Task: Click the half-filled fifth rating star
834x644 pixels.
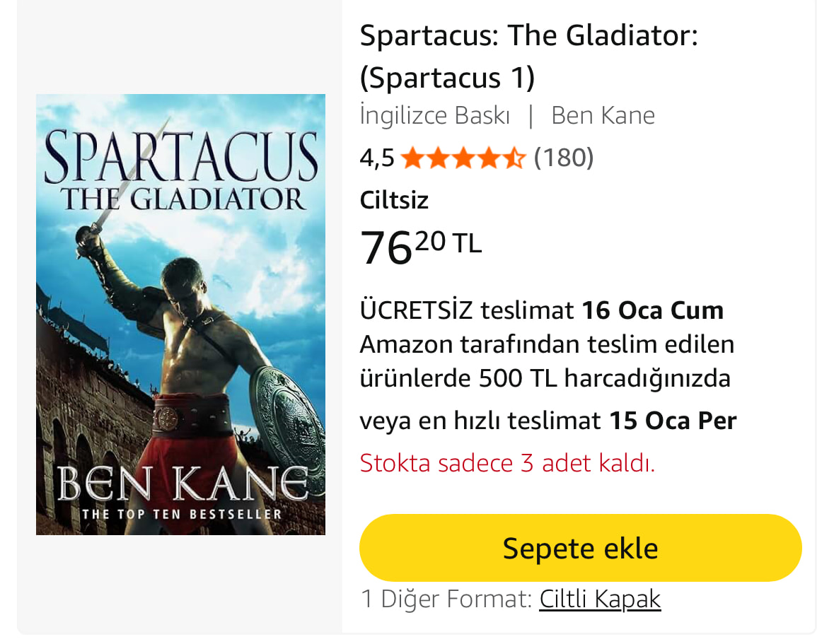Action: tap(514, 158)
